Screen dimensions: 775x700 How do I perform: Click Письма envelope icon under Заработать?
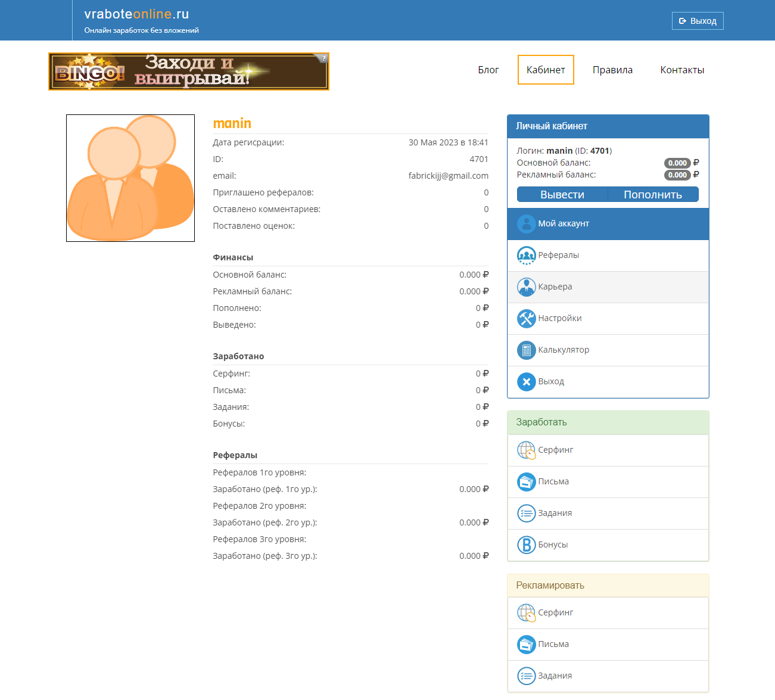pos(526,482)
